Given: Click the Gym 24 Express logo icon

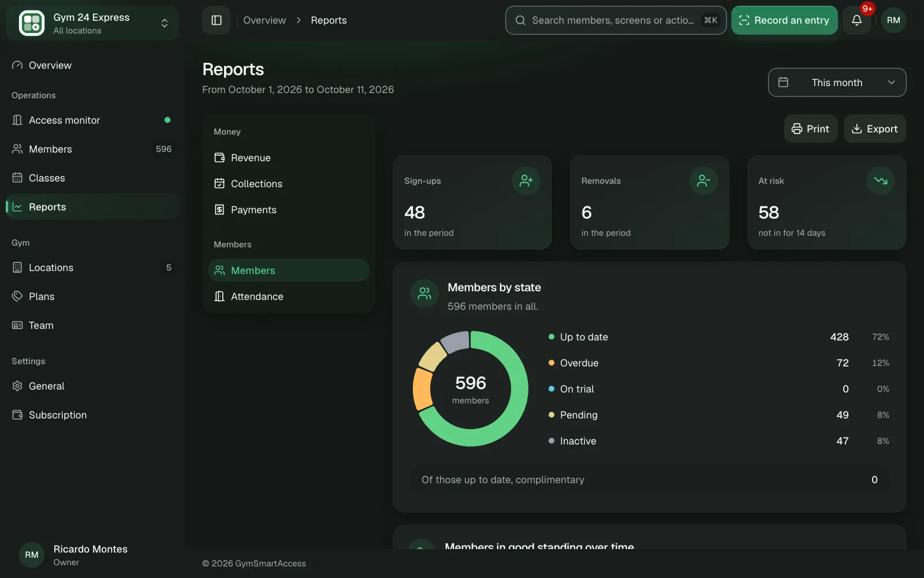Looking at the screenshot, I should point(32,23).
